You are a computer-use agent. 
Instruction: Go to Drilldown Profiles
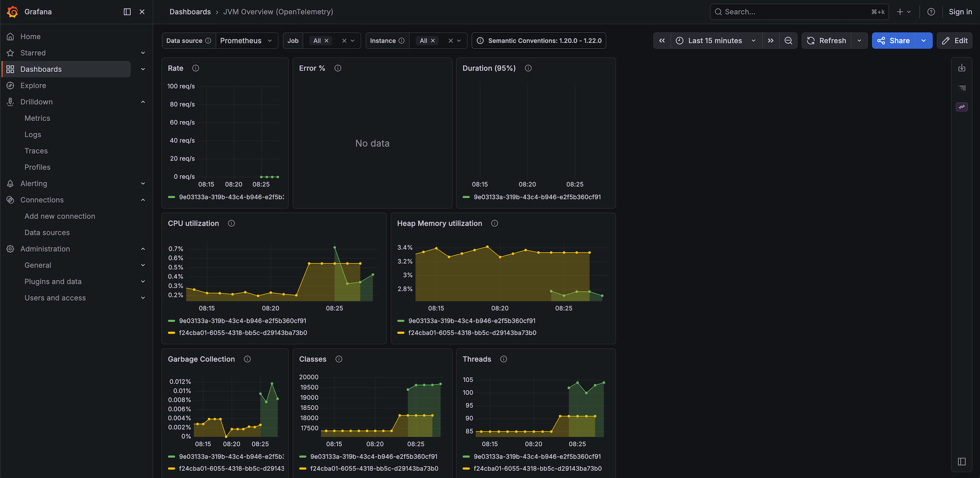coord(37,167)
